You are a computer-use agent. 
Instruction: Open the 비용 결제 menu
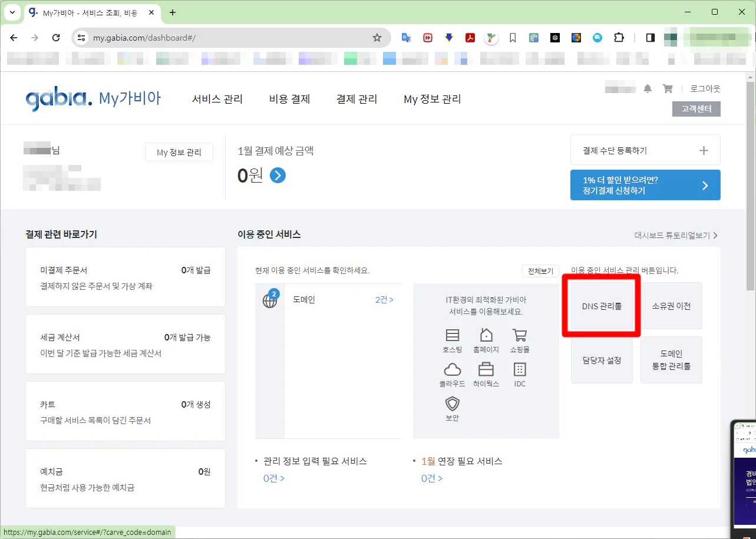(289, 99)
